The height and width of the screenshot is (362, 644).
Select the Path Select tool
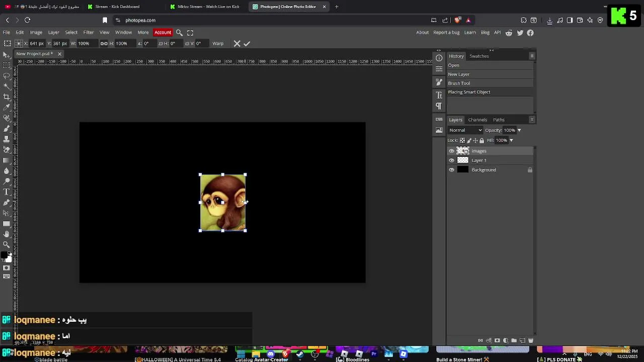(7, 213)
